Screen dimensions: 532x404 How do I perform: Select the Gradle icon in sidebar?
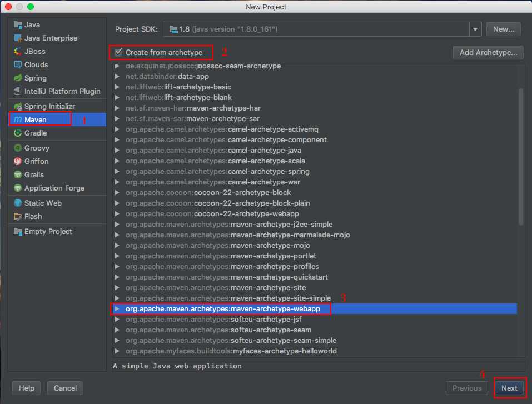pyautogui.click(x=18, y=133)
